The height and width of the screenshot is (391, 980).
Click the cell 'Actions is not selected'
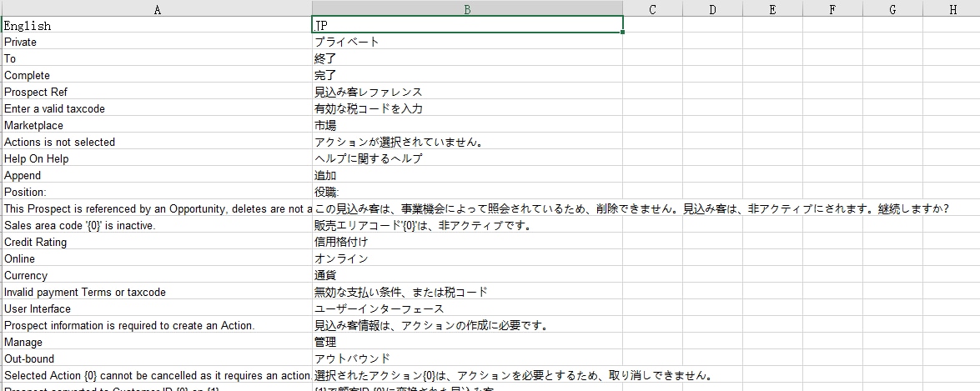[x=157, y=142]
